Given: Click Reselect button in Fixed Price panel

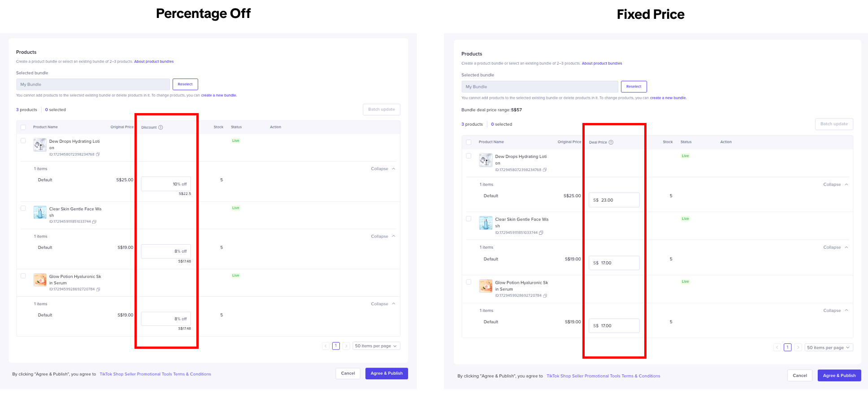Looking at the screenshot, I should [634, 87].
